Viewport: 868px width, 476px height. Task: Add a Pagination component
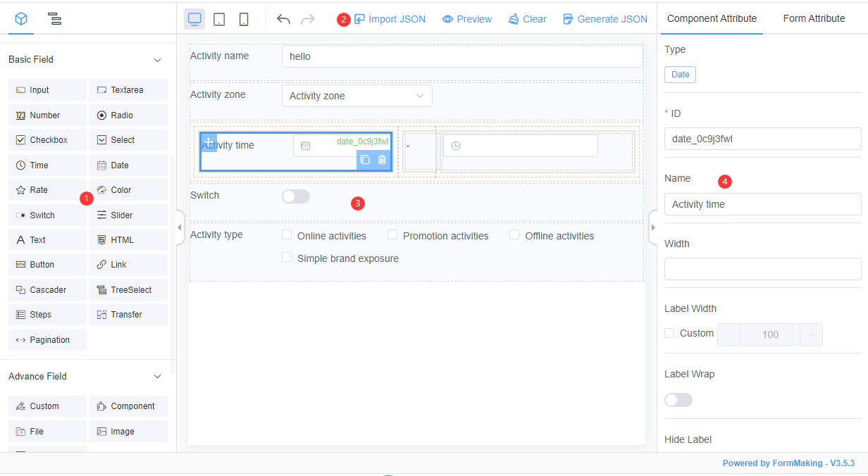(47, 340)
